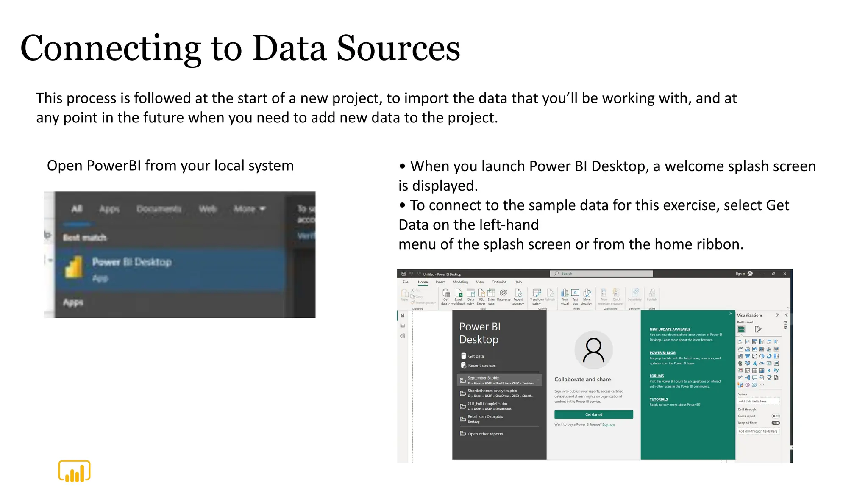Open the File menu
The image size is (868, 488).
406,282
